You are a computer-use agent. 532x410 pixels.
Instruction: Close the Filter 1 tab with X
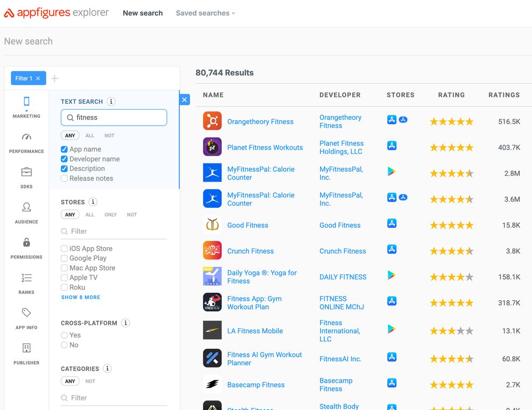tap(38, 78)
